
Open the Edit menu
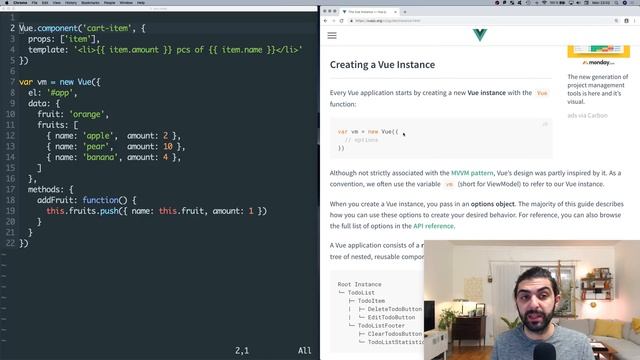(x=45, y=2)
